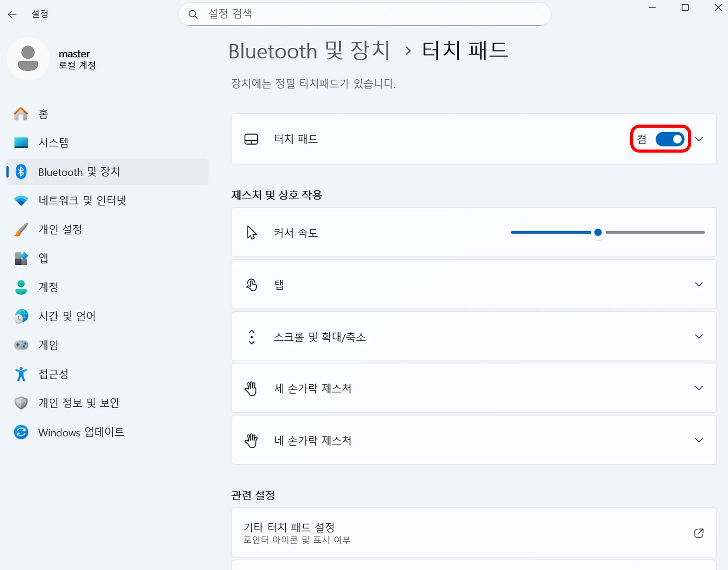The height and width of the screenshot is (570, 728).
Task: Select the Bluetooth icon in sidebar
Action: point(21,171)
